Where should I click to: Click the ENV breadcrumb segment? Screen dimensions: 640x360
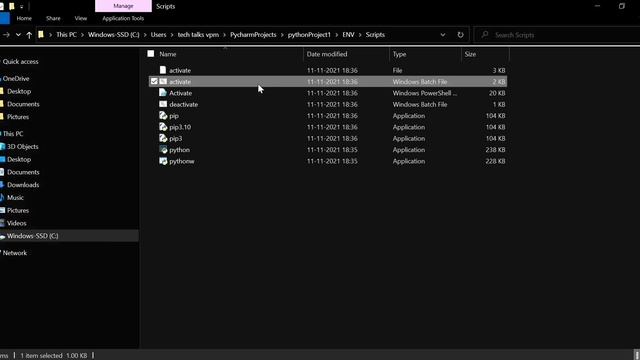click(x=348, y=35)
